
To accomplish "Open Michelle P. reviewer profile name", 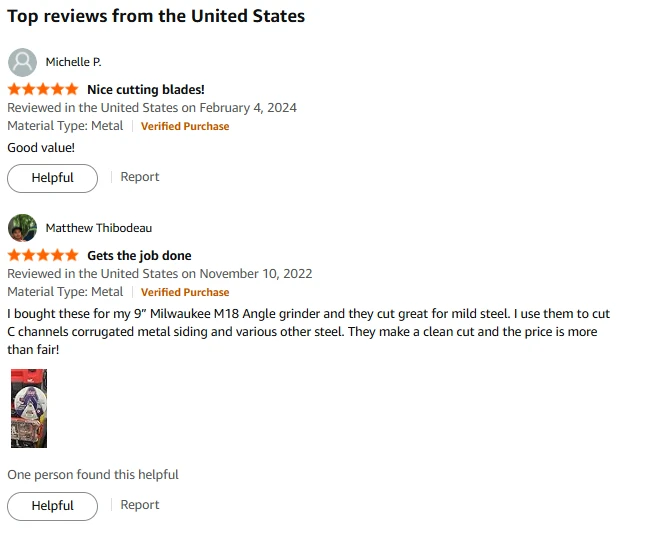I will coord(73,62).
